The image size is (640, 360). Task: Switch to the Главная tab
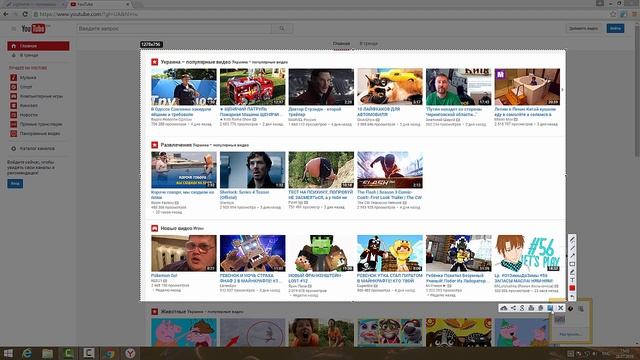341,43
